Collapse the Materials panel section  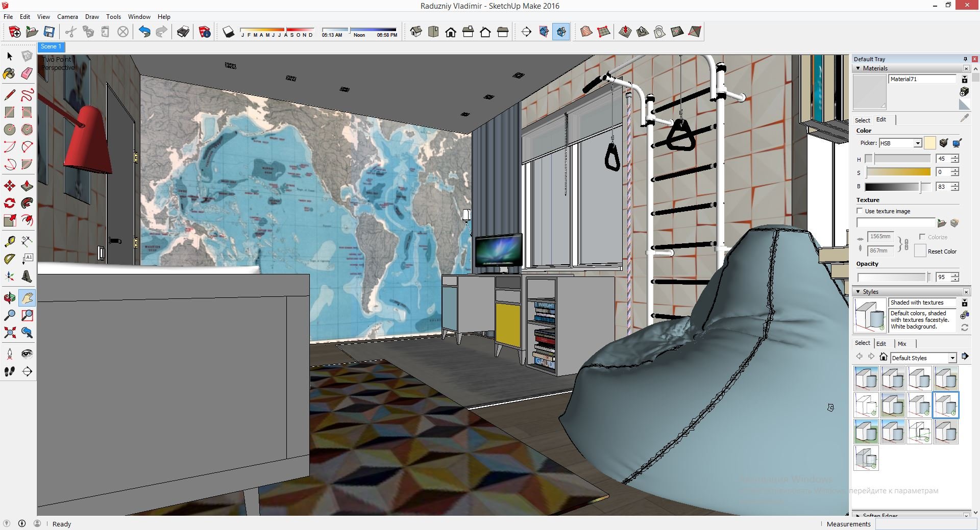(x=859, y=68)
